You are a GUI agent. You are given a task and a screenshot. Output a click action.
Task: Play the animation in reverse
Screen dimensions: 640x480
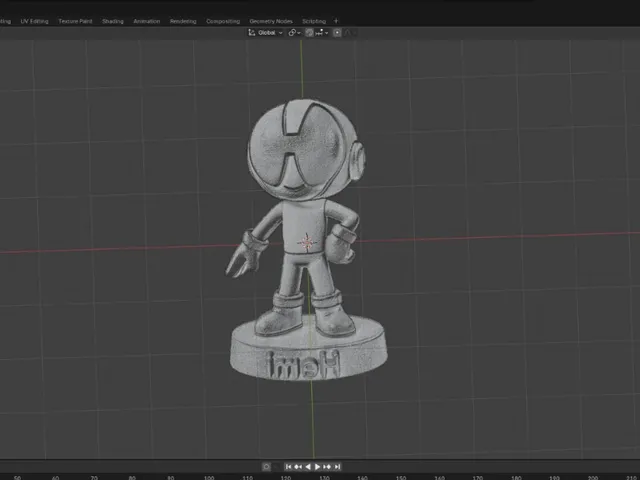point(308,467)
